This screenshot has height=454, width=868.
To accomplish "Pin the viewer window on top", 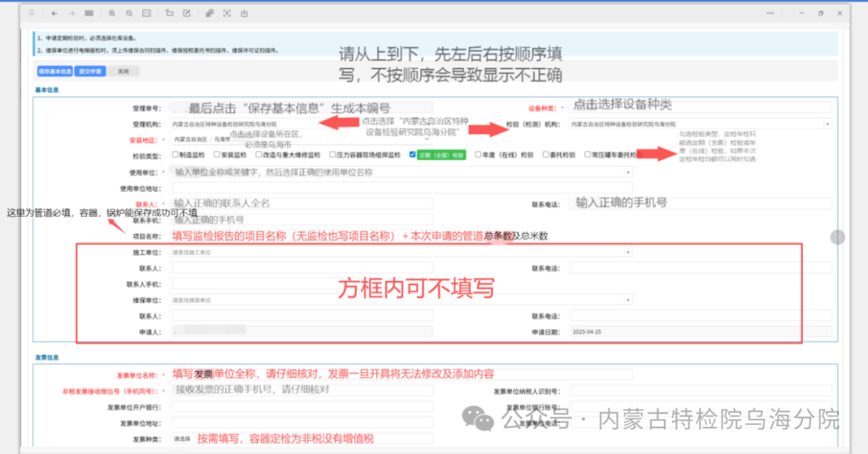I will tap(31, 14).
